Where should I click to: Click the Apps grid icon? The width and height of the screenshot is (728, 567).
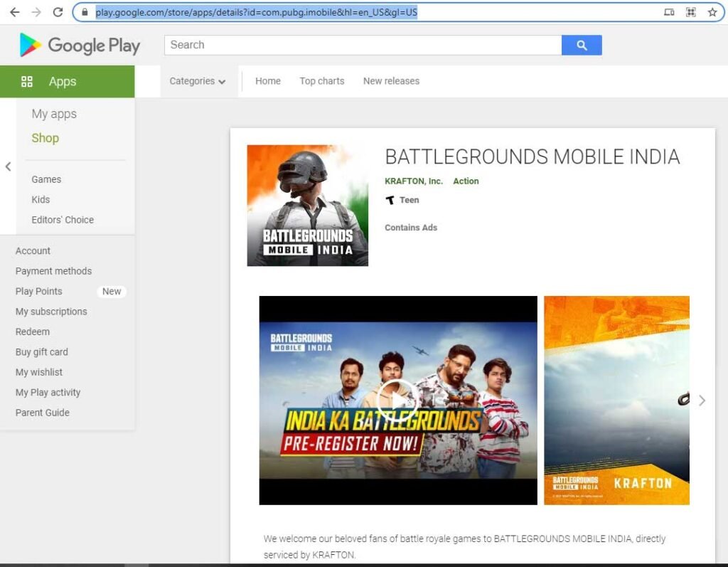click(27, 82)
